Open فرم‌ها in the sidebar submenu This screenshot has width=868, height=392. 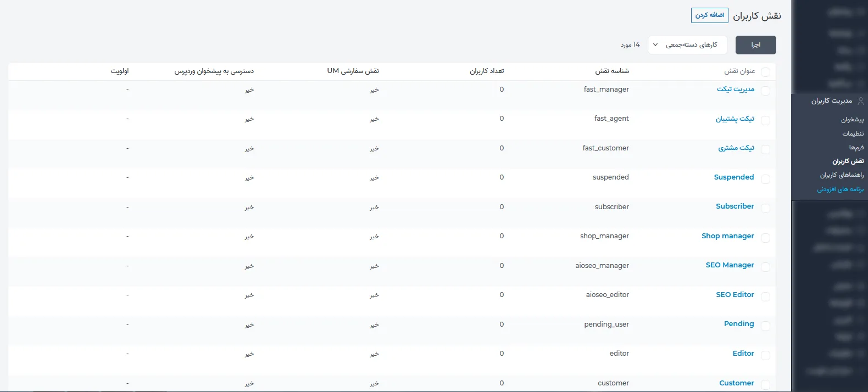(856, 147)
